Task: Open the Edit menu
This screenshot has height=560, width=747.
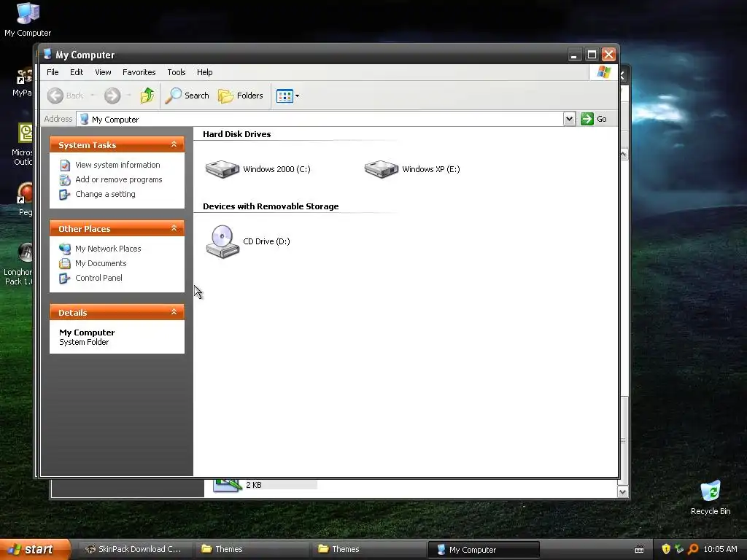Action: pyautogui.click(x=77, y=72)
